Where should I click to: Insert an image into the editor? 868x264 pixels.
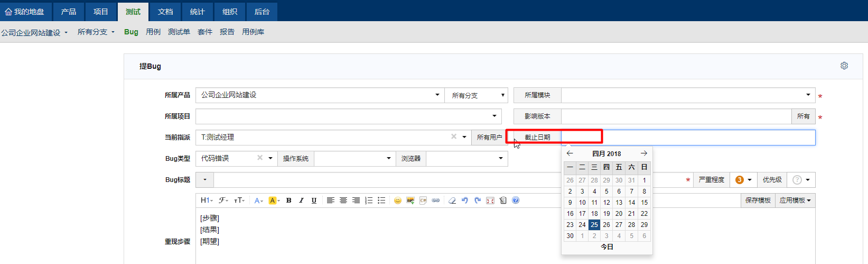[x=410, y=201]
